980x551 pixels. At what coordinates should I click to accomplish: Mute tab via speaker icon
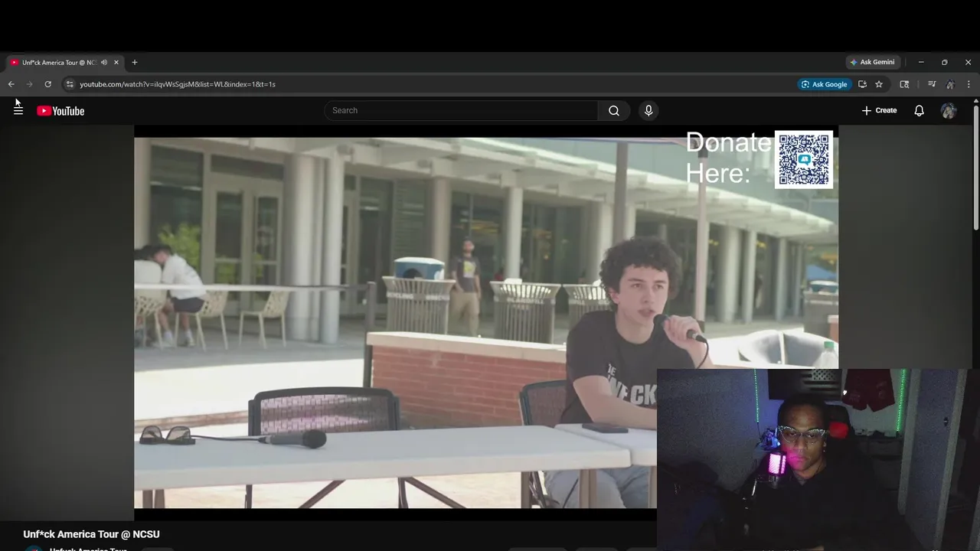104,62
